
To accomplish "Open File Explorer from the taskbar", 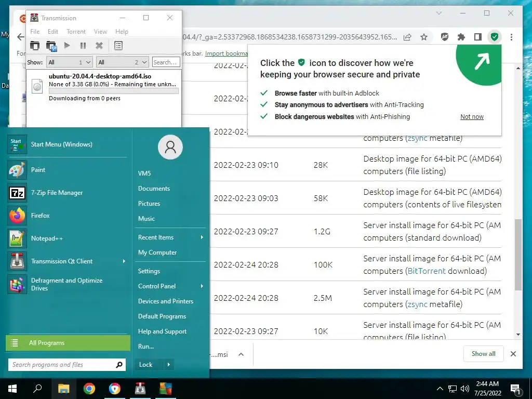I will [63, 389].
